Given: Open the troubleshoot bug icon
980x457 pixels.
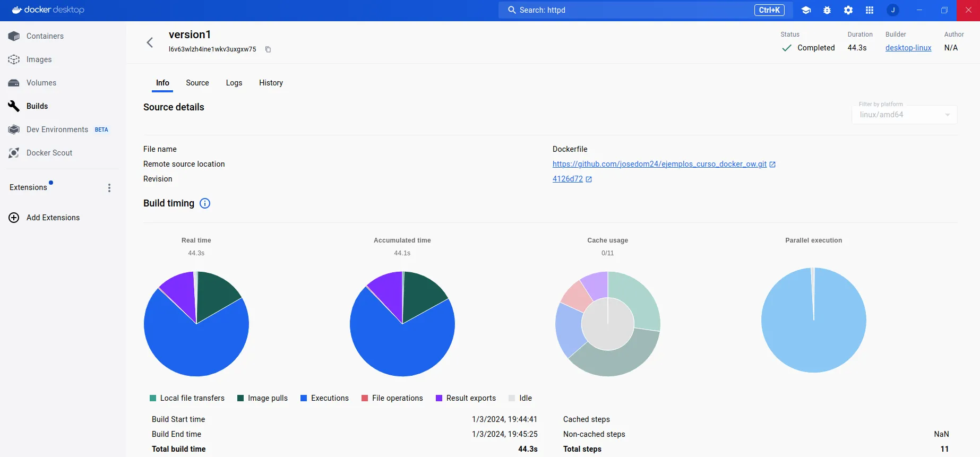Looking at the screenshot, I should tap(827, 10).
